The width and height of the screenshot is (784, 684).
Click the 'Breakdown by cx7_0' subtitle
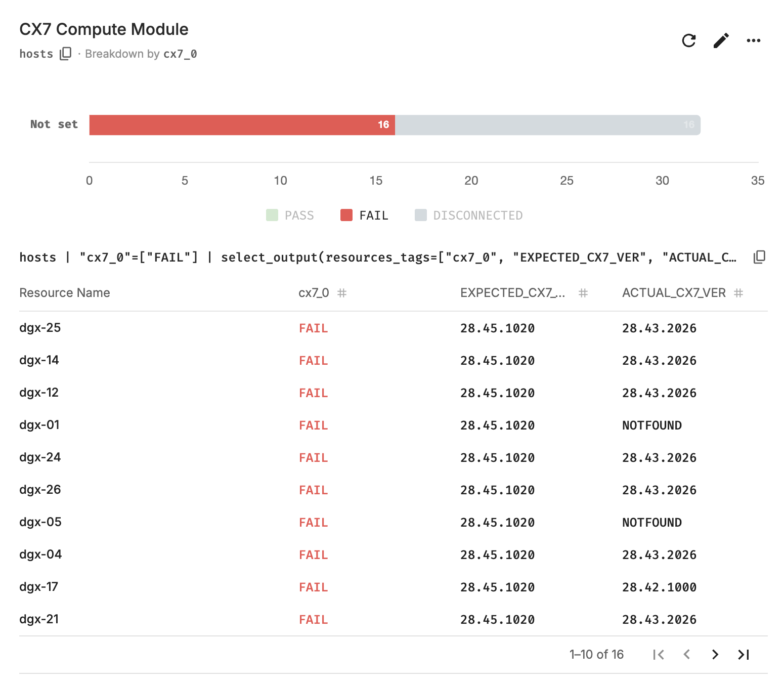[x=141, y=54]
